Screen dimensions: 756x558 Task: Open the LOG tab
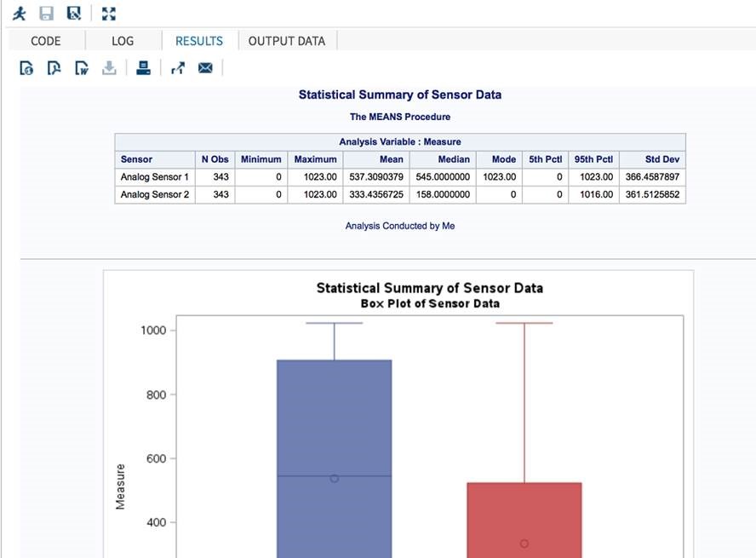point(123,41)
